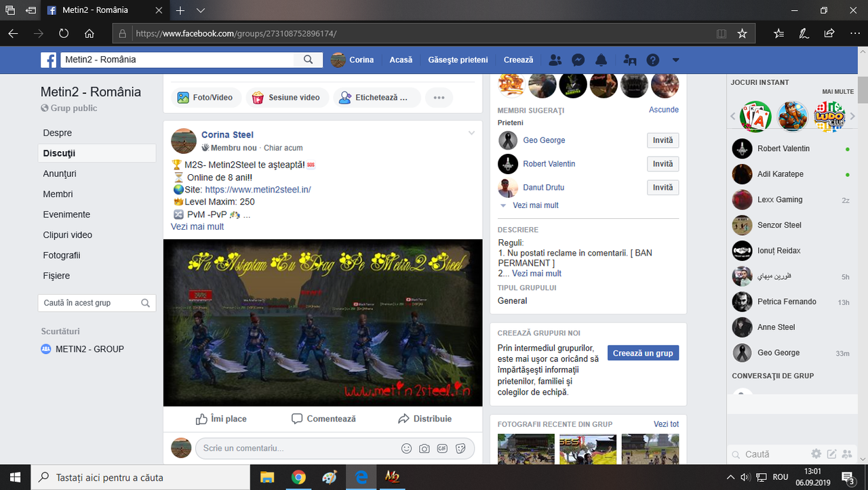This screenshot has height=490, width=868.
Task: Click the magnifier icon in Facebook search
Action: point(308,60)
